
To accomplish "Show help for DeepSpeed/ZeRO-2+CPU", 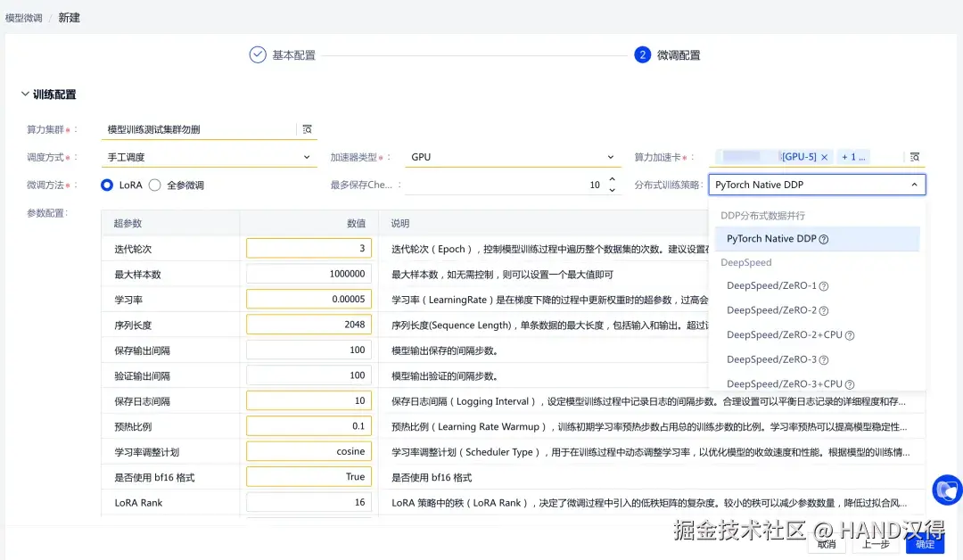I will click(x=850, y=335).
